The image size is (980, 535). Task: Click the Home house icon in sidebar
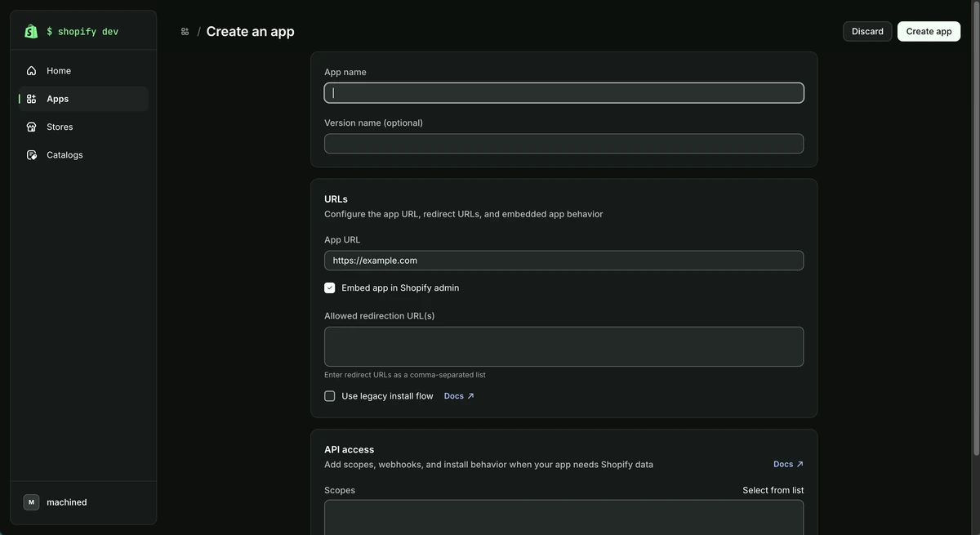[31, 71]
